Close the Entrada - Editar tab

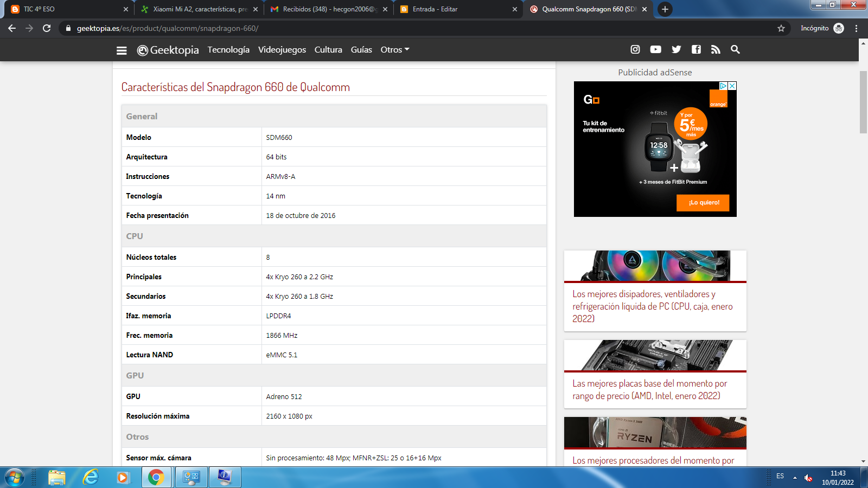[515, 9]
